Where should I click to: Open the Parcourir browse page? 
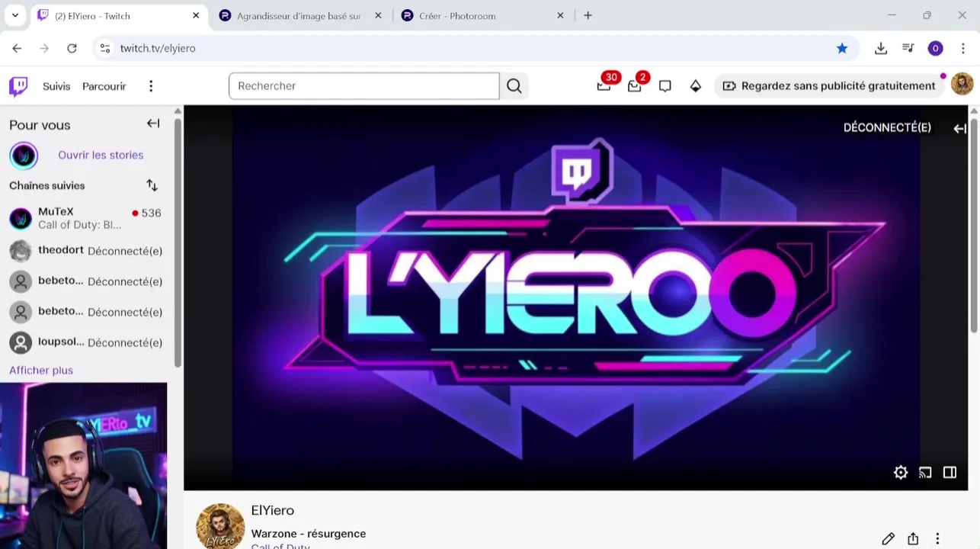coord(104,86)
